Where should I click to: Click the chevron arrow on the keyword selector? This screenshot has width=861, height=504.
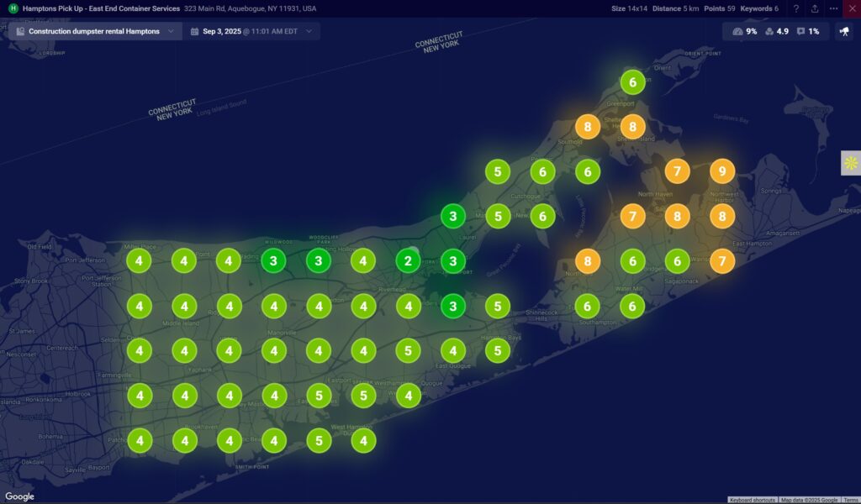[171, 31]
